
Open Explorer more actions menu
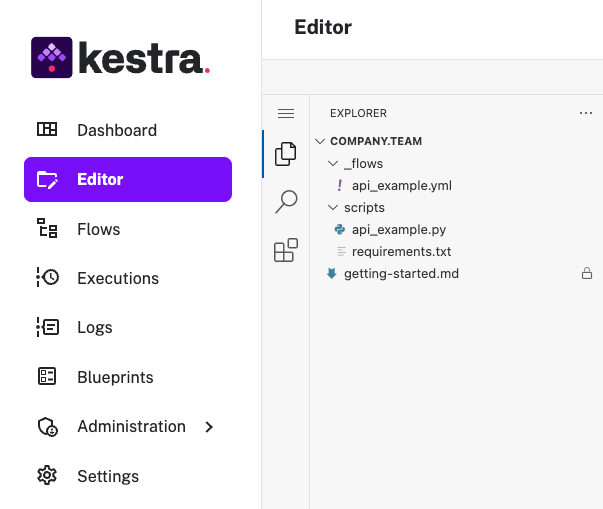586,113
